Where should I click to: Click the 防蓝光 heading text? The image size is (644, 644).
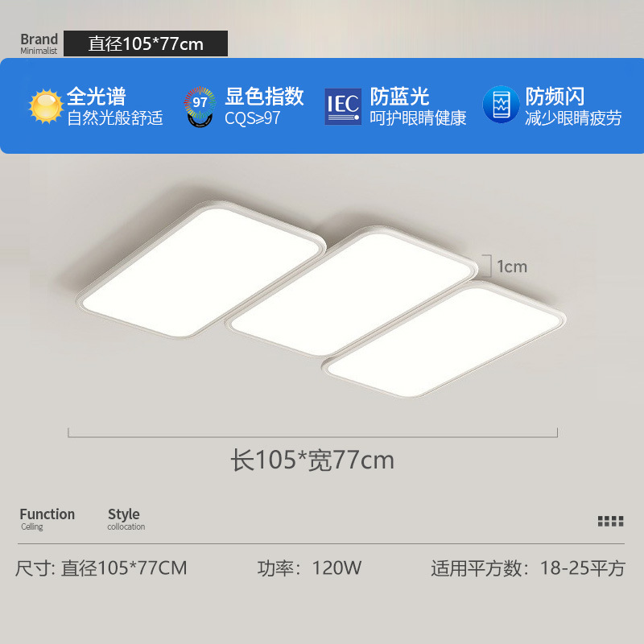click(399, 97)
